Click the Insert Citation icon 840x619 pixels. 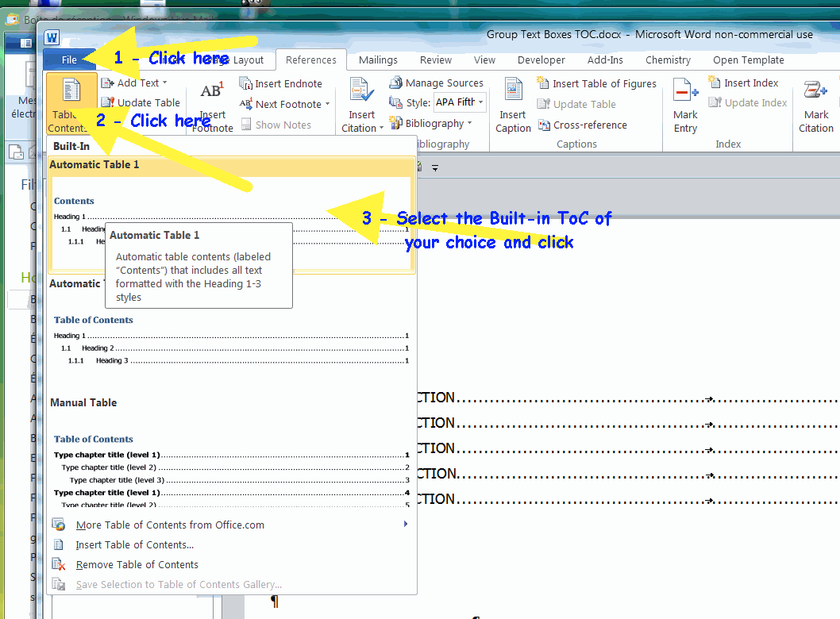(361, 90)
